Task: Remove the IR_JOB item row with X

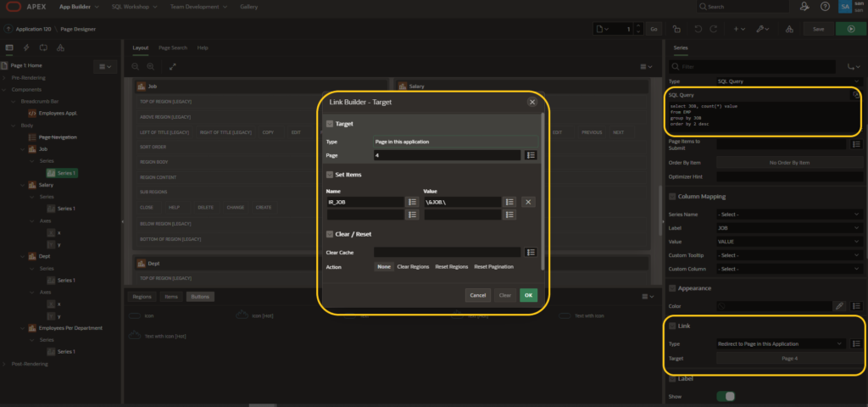Action: click(x=527, y=202)
